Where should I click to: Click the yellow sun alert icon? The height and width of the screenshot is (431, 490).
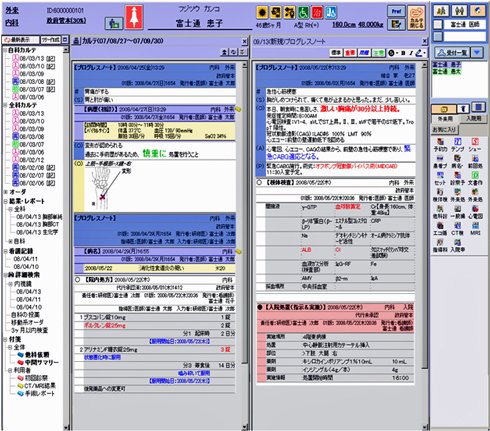coord(262,13)
